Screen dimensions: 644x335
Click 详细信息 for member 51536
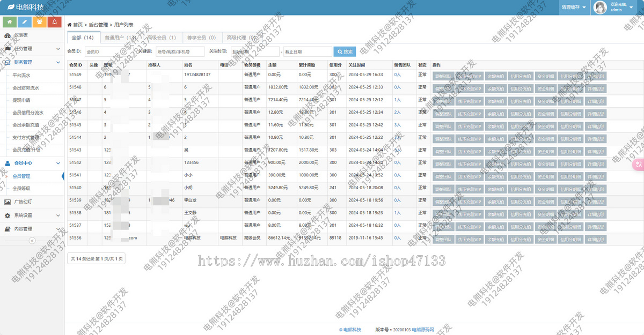[x=596, y=239]
